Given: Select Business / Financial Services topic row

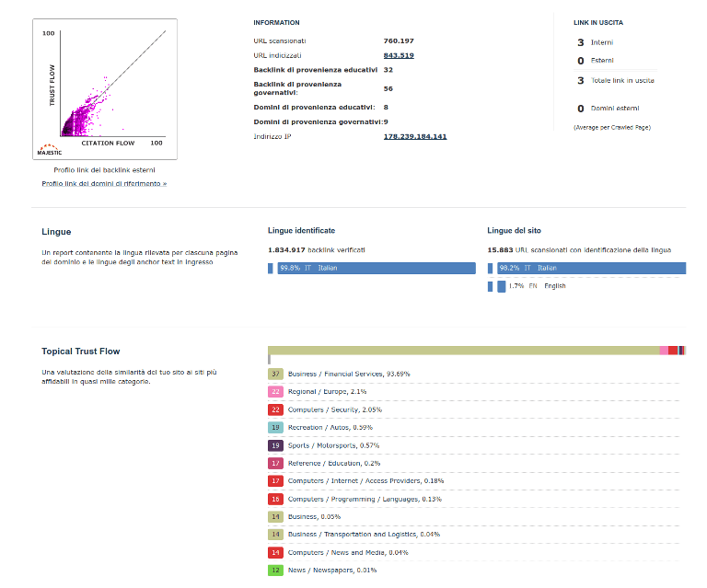Looking at the screenshot, I should (349, 374).
